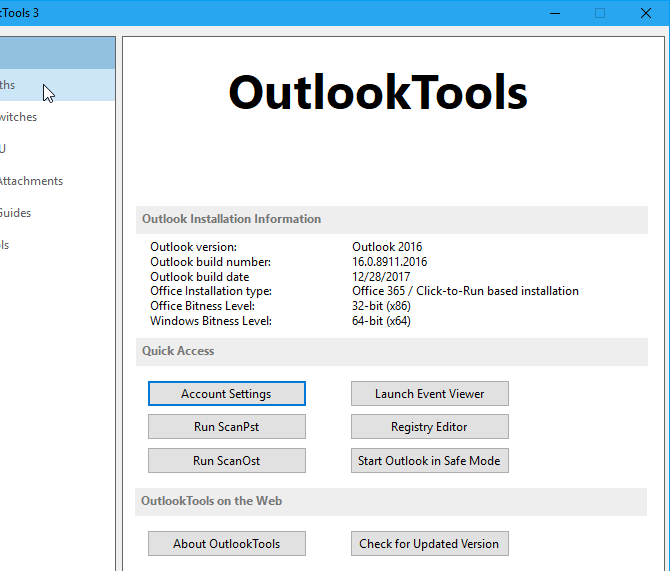
Task: Open the Registry Editor
Action: tap(429, 427)
